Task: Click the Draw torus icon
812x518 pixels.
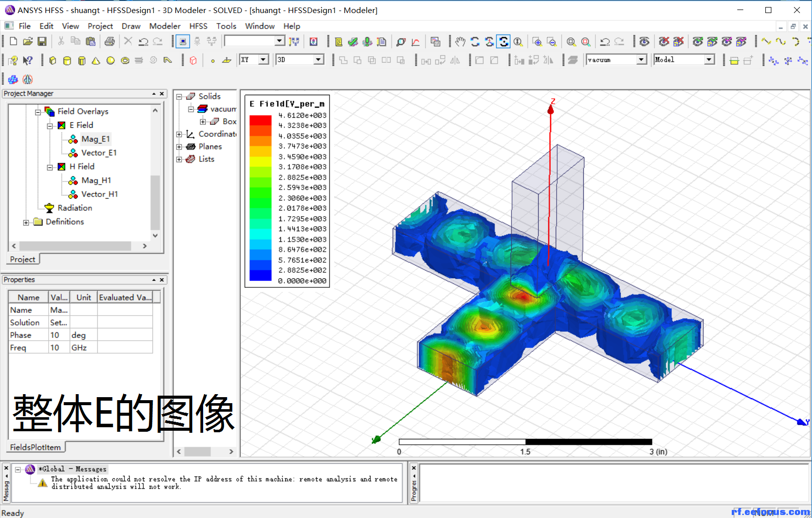Action: [x=125, y=61]
